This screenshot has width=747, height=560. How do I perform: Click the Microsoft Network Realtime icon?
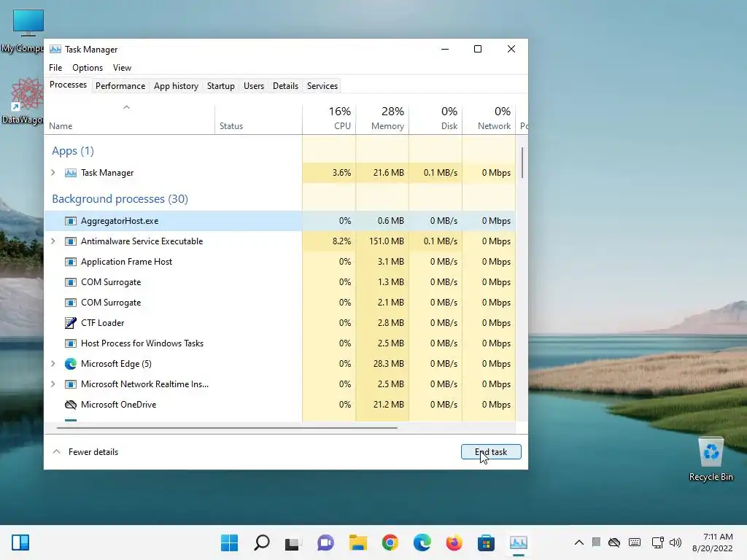click(x=71, y=384)
